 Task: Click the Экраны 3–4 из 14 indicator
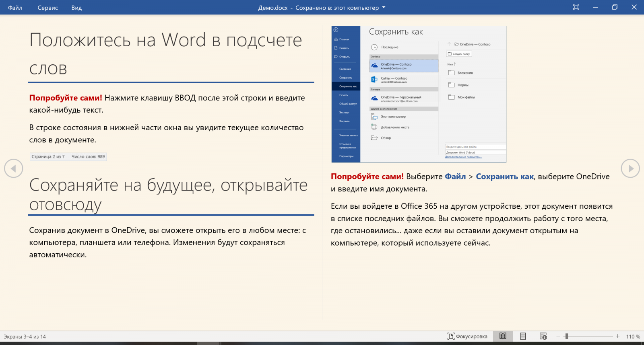(25, 337)
